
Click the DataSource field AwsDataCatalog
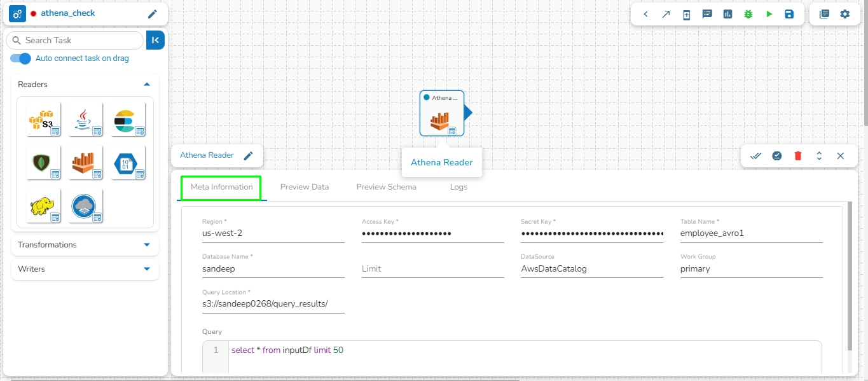(592, 269)
